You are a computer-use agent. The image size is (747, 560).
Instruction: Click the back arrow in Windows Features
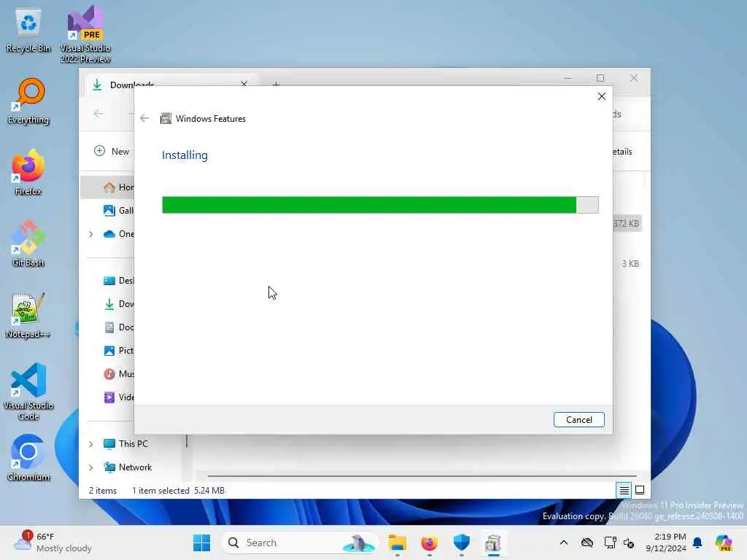[145, 118]
